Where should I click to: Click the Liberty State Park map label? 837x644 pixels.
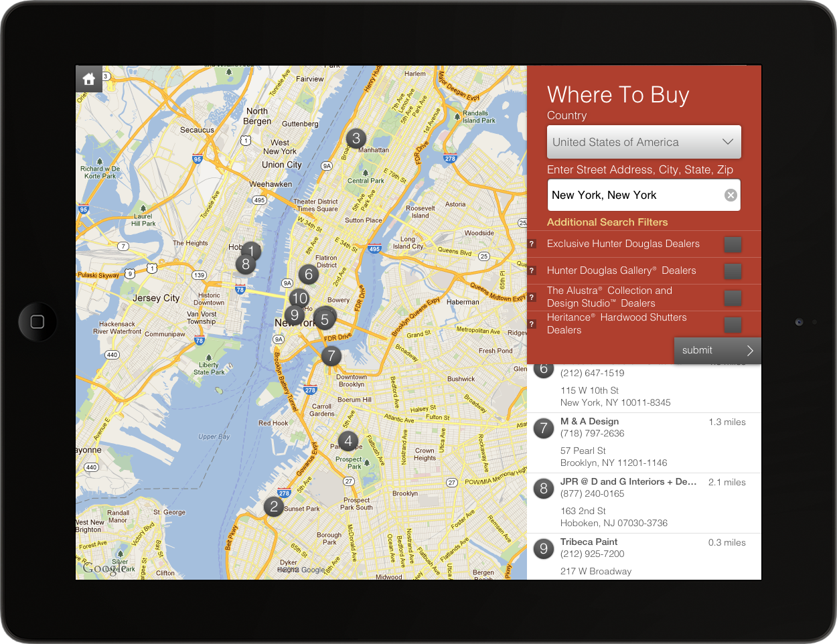[209, 369]
